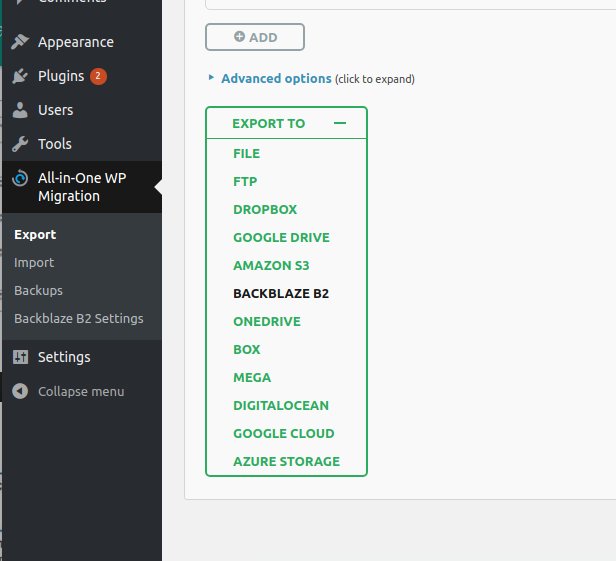The width and height of the screenshot is (616, 561).
Task: Click the Collapse menu arrow icon
Action: tap(20, 391)
